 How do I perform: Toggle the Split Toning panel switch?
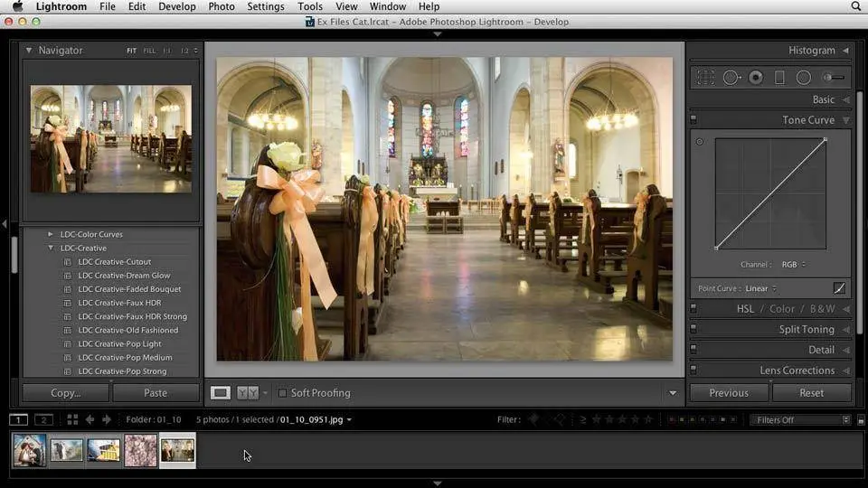(693, 330)
